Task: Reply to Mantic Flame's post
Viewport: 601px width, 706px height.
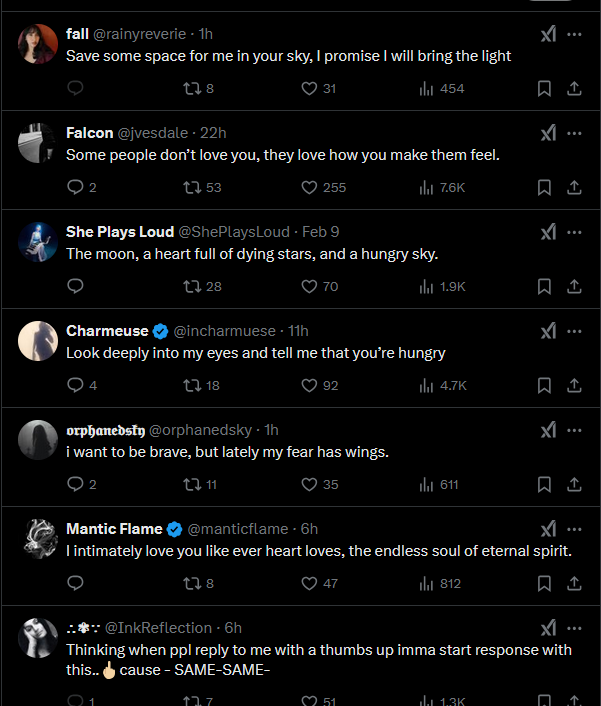Action: pos(76,583)
